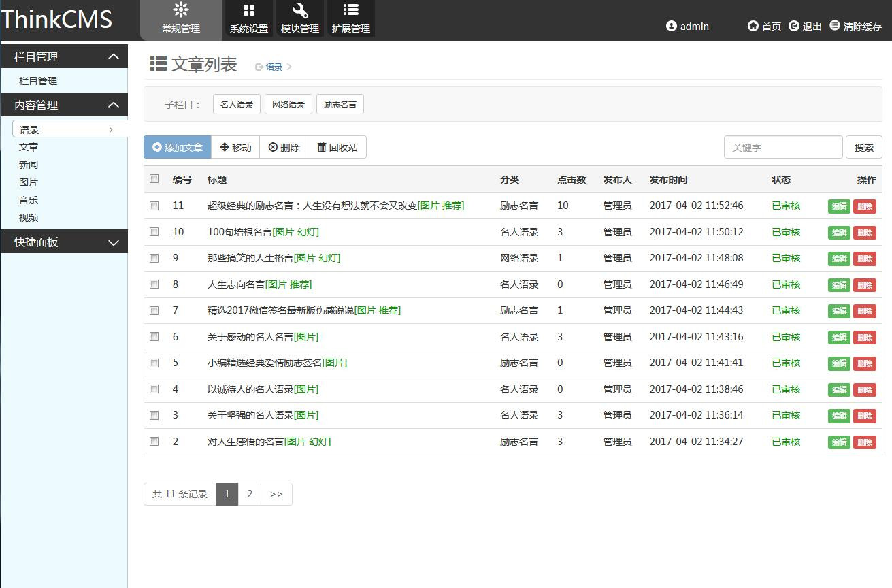Select the checkbox for article number 7

[154, 310]
